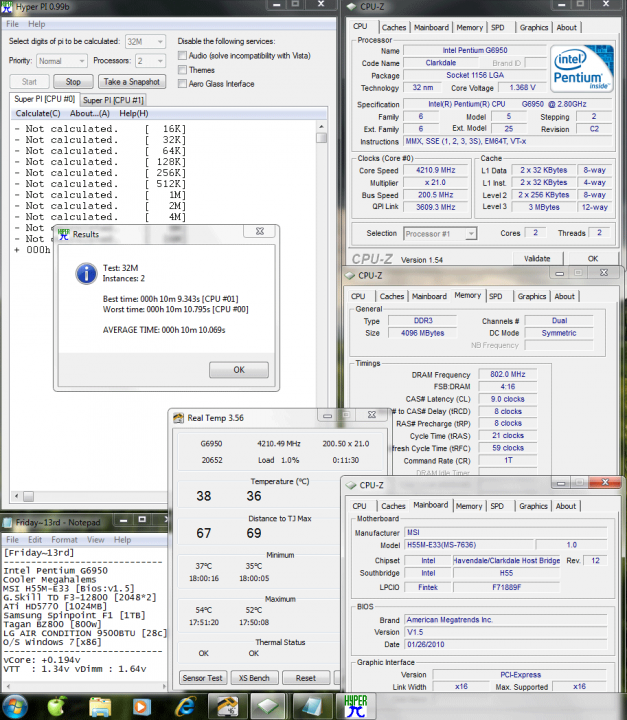This screenshot has height=720, width=627.
Task: Toggle the Themes service checkbox
Action: coord(182,70)
